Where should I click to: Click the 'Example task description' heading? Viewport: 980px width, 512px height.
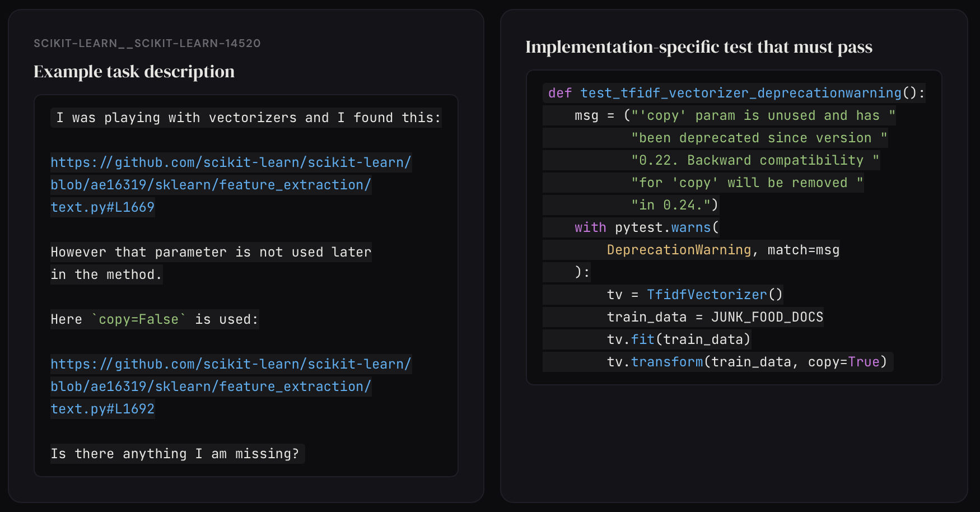[134, 72]
